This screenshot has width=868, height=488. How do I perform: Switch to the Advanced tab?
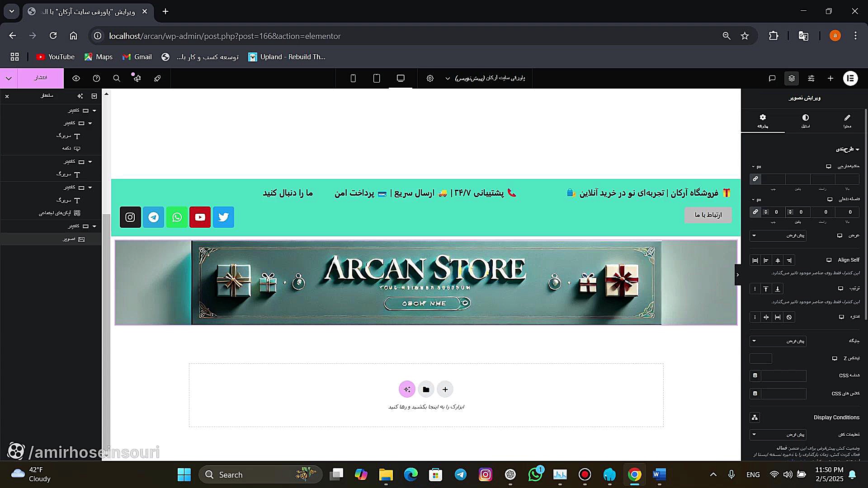[x=763, y=121]
